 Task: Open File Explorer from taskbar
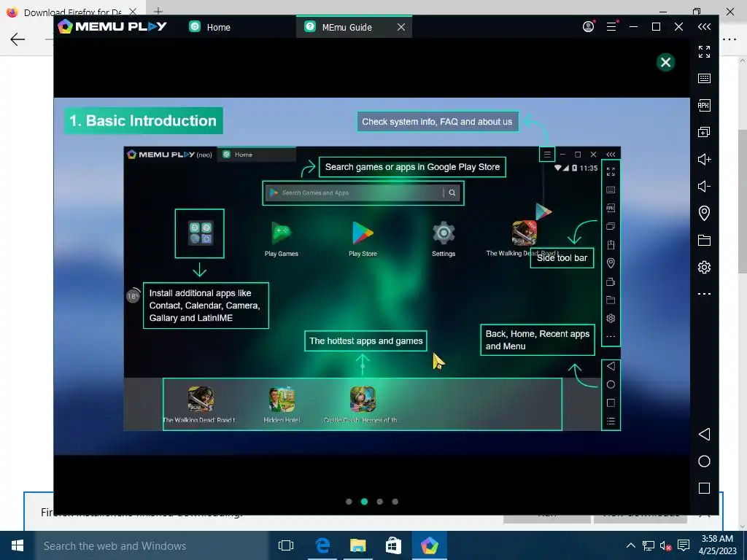[357, 545]
